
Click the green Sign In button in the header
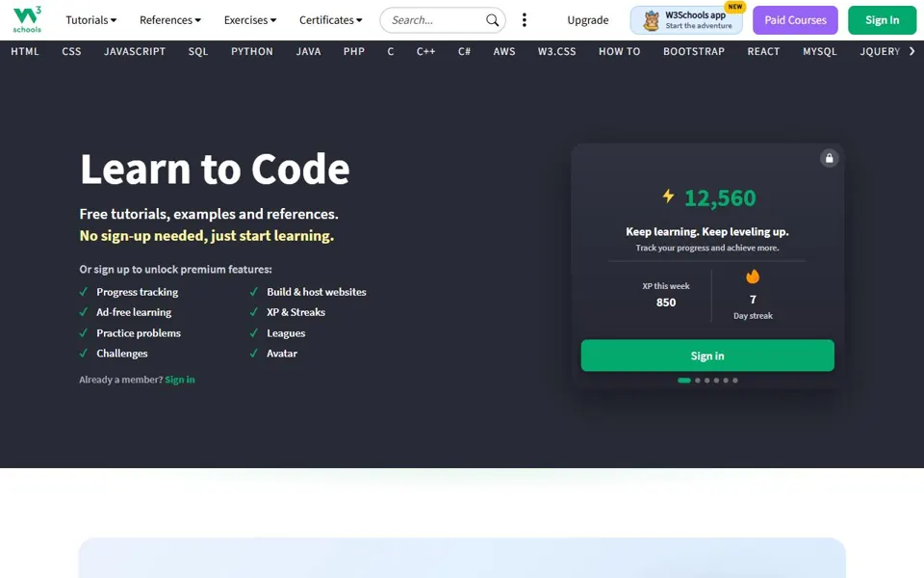point(882,20)
